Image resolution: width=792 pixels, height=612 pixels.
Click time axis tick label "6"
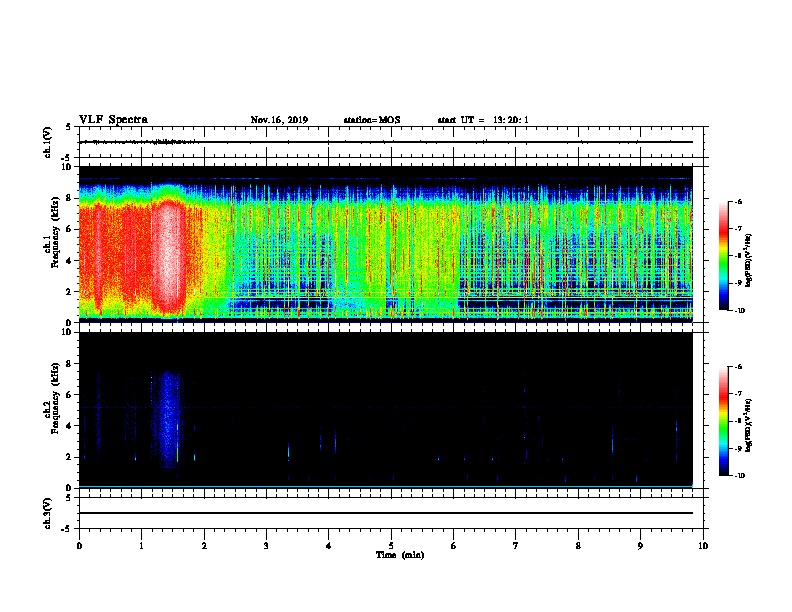pyautogui.click(x=453, y=546)
